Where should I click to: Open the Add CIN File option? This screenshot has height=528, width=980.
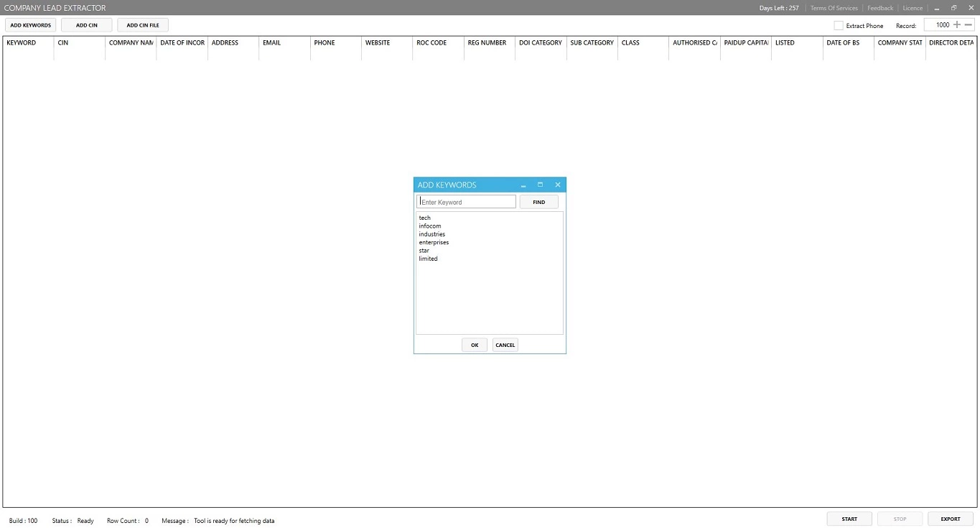[x=143, y=25]
